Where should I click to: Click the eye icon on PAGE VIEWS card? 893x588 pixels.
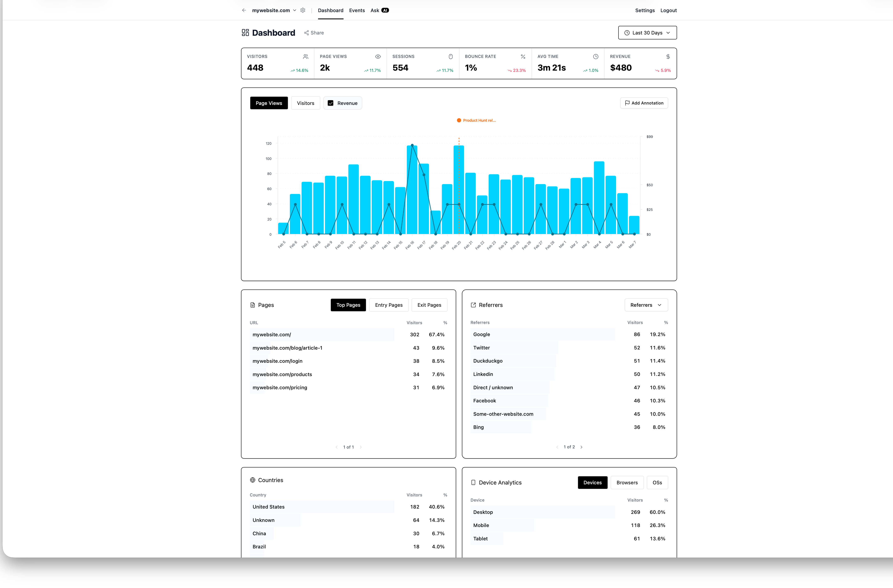[378, 56]
